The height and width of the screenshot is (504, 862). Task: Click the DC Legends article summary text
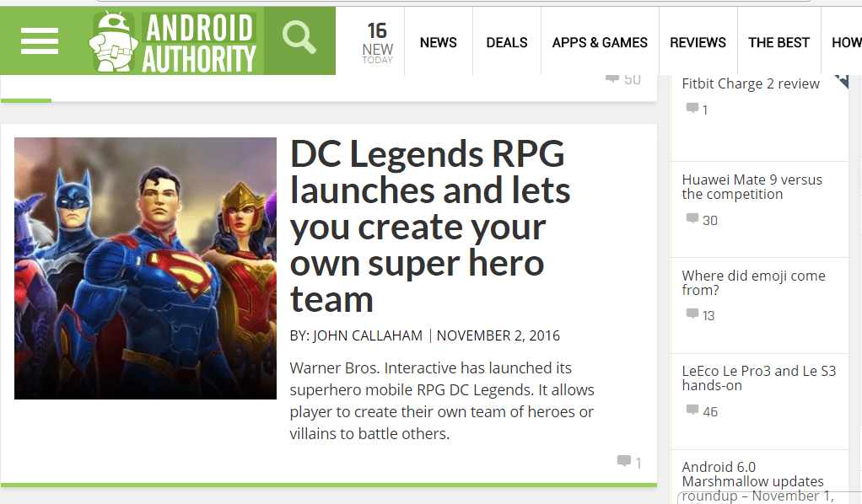coord(442,400)
